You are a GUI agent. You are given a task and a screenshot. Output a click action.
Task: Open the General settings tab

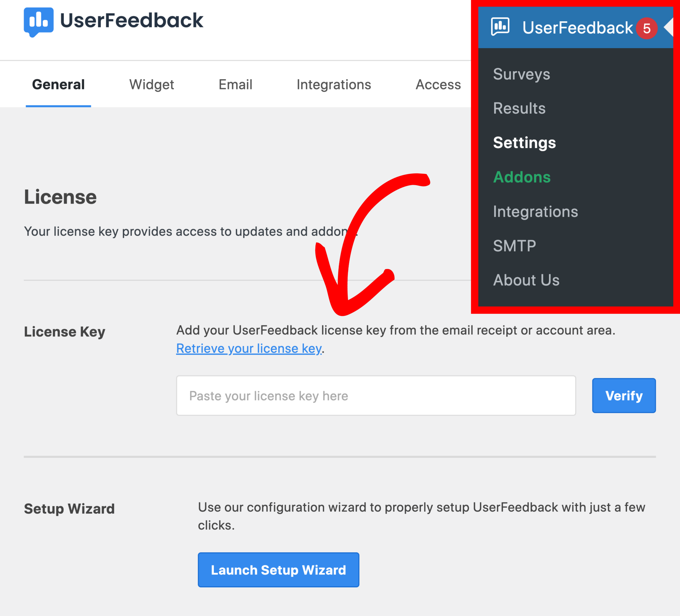pyautogui.click(x=58, y=84)
